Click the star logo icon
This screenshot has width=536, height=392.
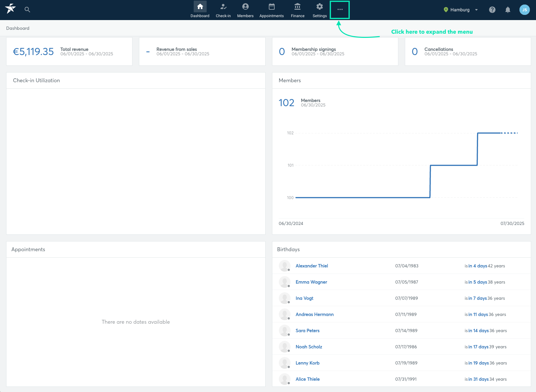(x=10, y=9)
